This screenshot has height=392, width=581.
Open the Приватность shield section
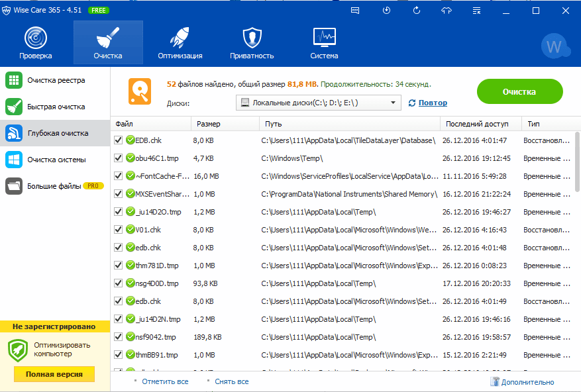[x=252, y=42]
